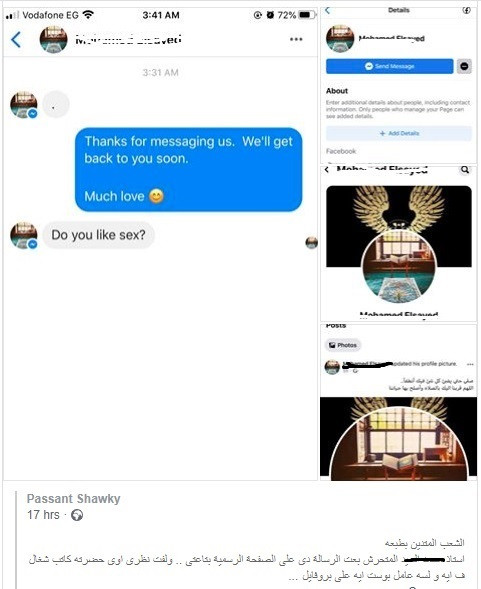
Task: Tap the sender avatar beside the last message
Action: [24, 236]
